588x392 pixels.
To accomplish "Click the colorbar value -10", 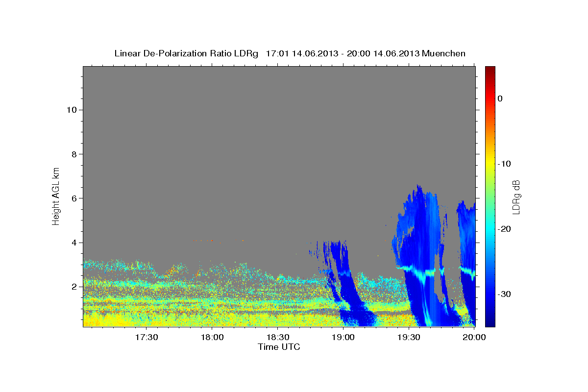I will pyautogui.click(x=505, y=164).
